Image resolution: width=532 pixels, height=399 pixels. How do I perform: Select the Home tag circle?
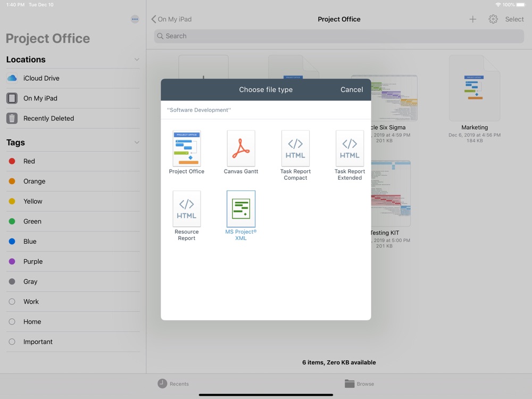[x=12, y=322]
